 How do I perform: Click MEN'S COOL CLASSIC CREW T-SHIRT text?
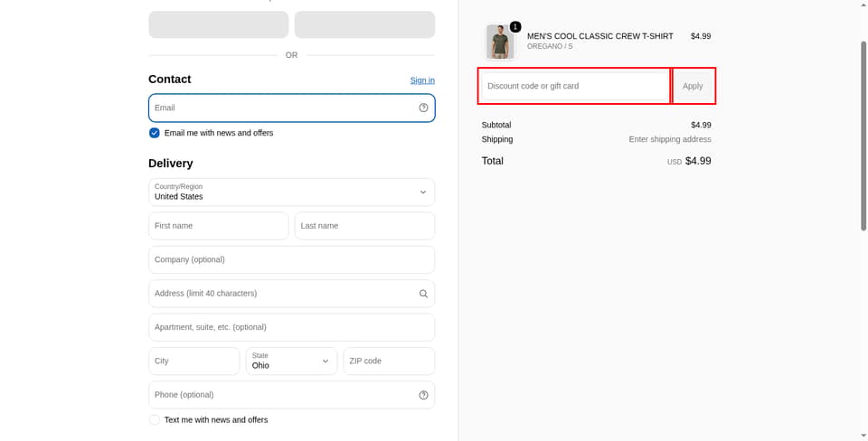(x=600, y=36)
